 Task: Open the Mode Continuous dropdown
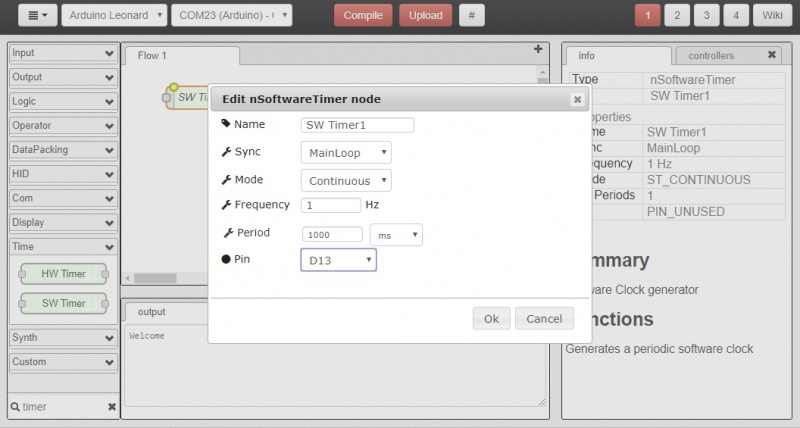[x=346, y=181]
